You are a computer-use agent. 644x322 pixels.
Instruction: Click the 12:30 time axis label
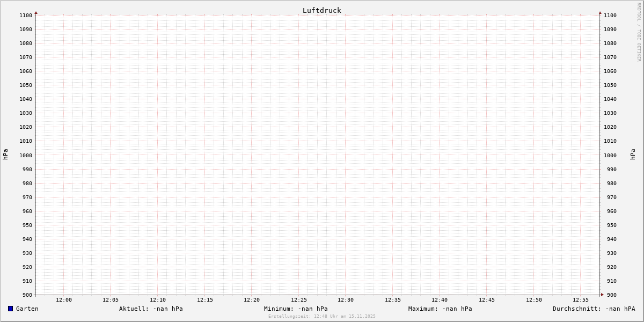coord(346,300)
